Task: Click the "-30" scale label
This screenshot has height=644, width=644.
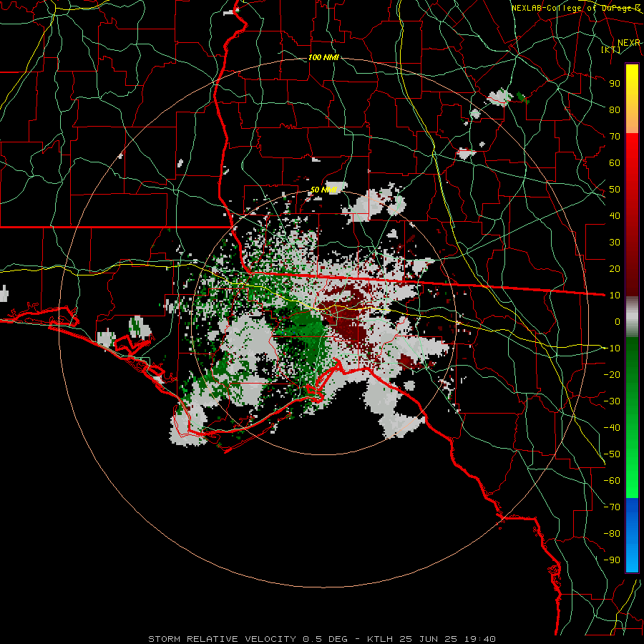Action: point(612,401)
